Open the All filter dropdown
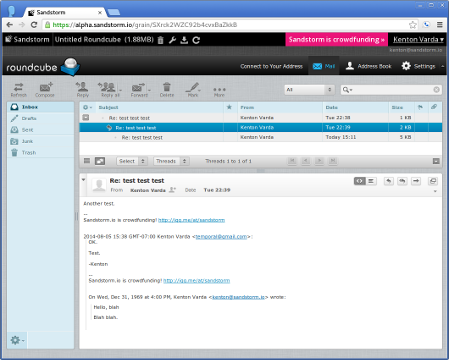 (309, 90)
